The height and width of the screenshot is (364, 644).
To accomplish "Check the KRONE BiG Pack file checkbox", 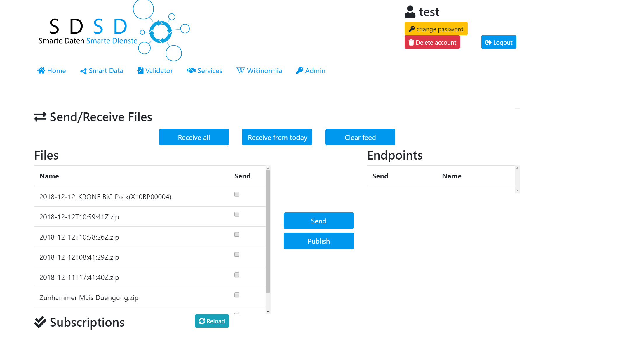I will 237,194.
